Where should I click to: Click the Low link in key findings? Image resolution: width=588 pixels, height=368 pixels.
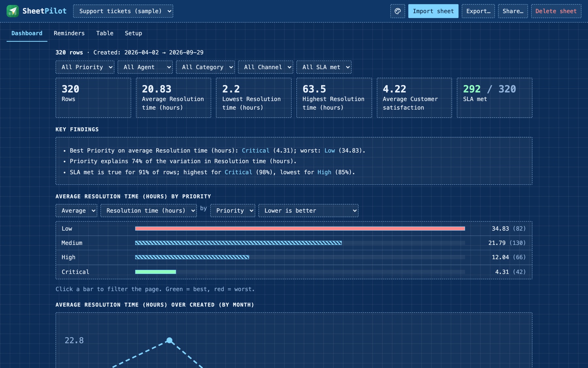click(330, 150)
